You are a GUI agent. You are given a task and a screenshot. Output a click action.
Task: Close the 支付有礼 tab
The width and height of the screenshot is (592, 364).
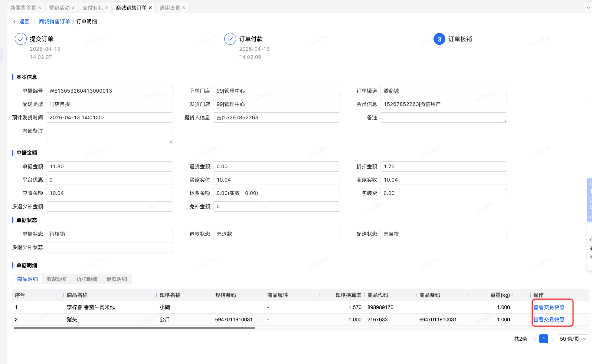coord(107,8)
